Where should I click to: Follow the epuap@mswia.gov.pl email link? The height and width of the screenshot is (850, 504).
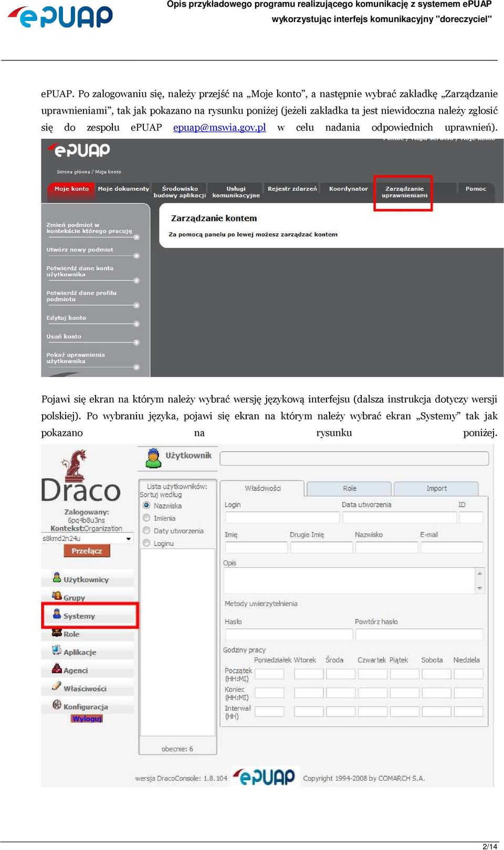pyautogui.click(x=219, y=128)
